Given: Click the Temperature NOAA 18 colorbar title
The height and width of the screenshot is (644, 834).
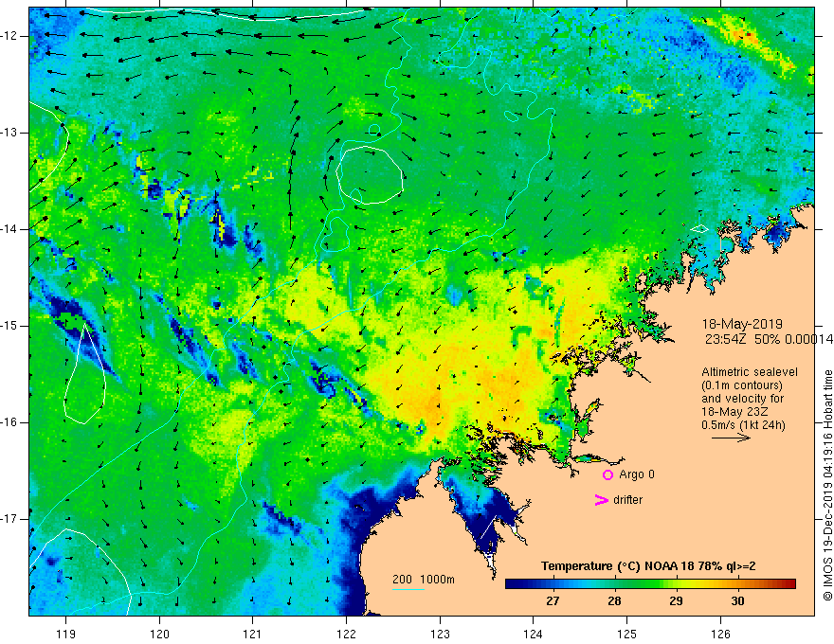Looking at the screenshot, I should tap(648, 566).
